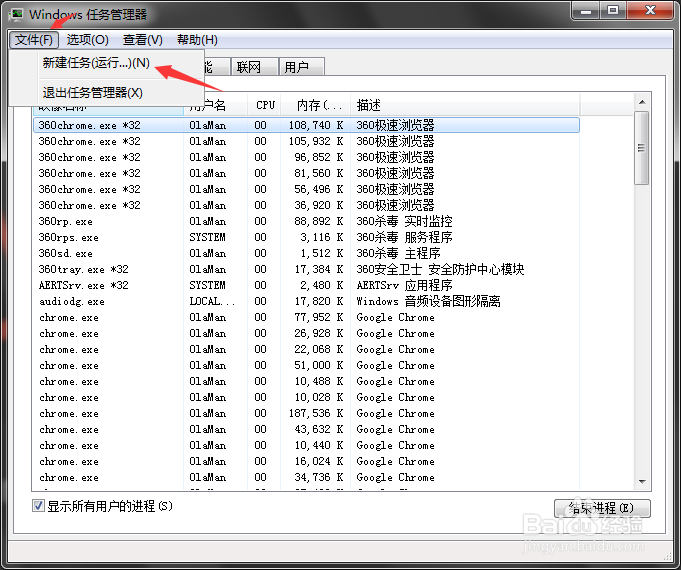This screenshot has height=570, width=681.
Task: Select the 360sd.exe process row
Action: pyautogui.click(x=306, y=253)
